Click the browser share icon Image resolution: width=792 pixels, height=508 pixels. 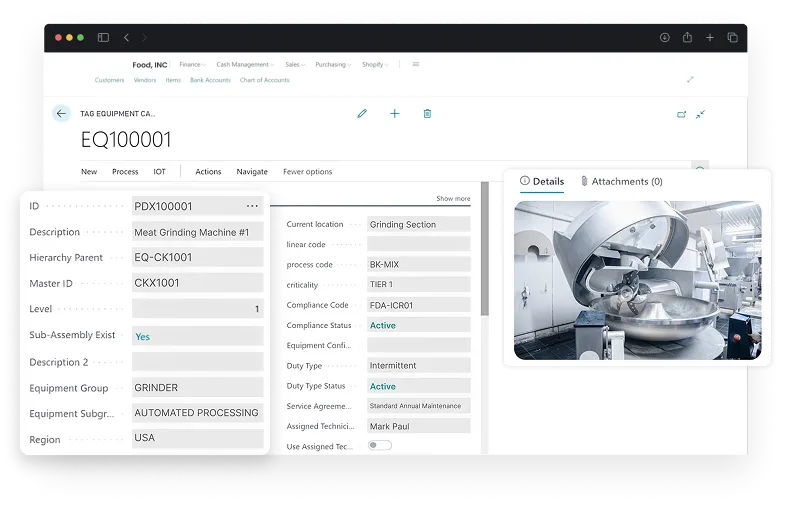point(687,37)
